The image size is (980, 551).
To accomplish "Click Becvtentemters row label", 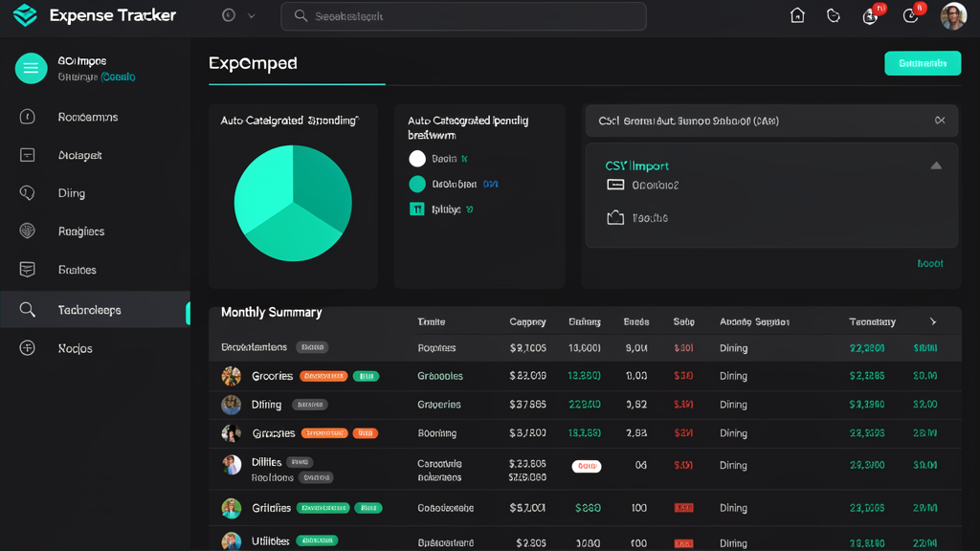I will click(x=254, y=347).
